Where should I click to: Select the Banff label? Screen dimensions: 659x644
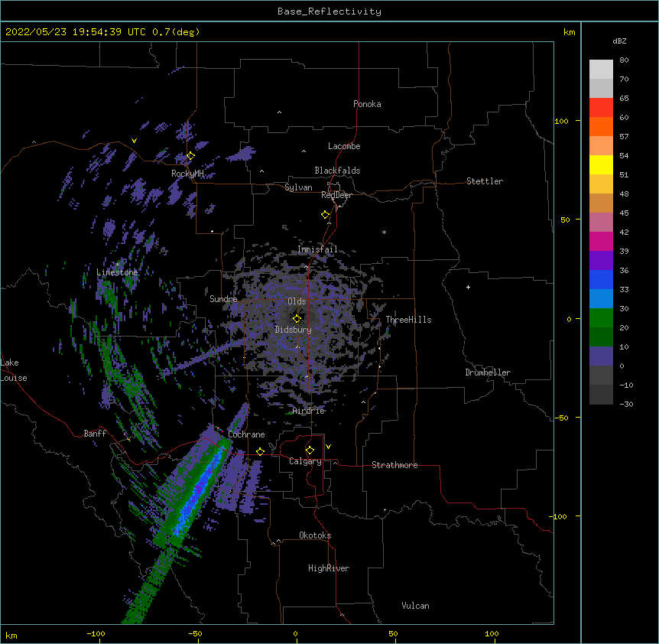pos(95,434)
